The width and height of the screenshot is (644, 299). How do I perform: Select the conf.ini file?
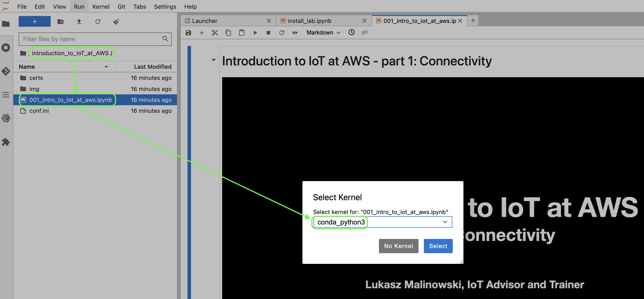pyautogui.click(x=95, y=111)
